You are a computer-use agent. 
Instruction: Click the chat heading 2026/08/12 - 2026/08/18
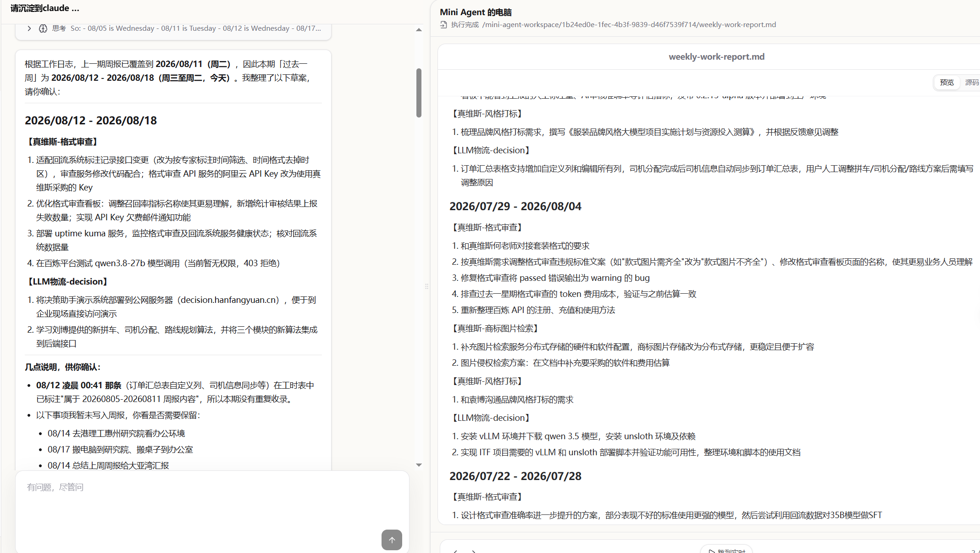91,121
